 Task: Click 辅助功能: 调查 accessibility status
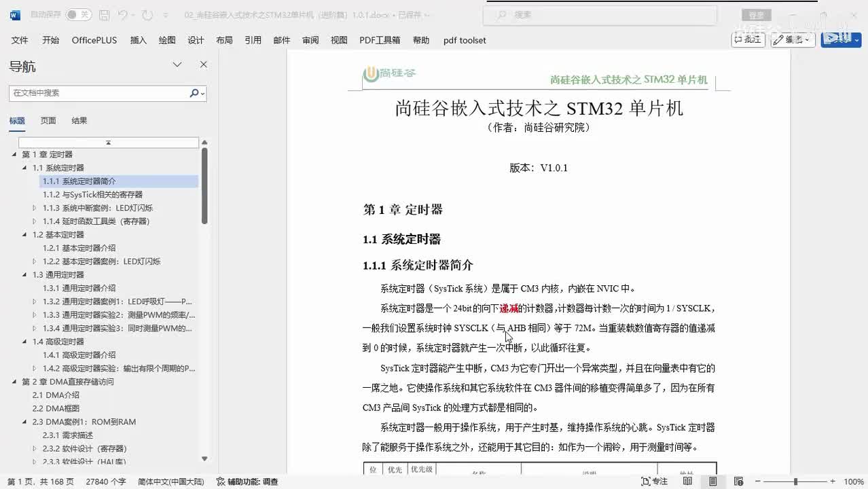tap(247, 482)
